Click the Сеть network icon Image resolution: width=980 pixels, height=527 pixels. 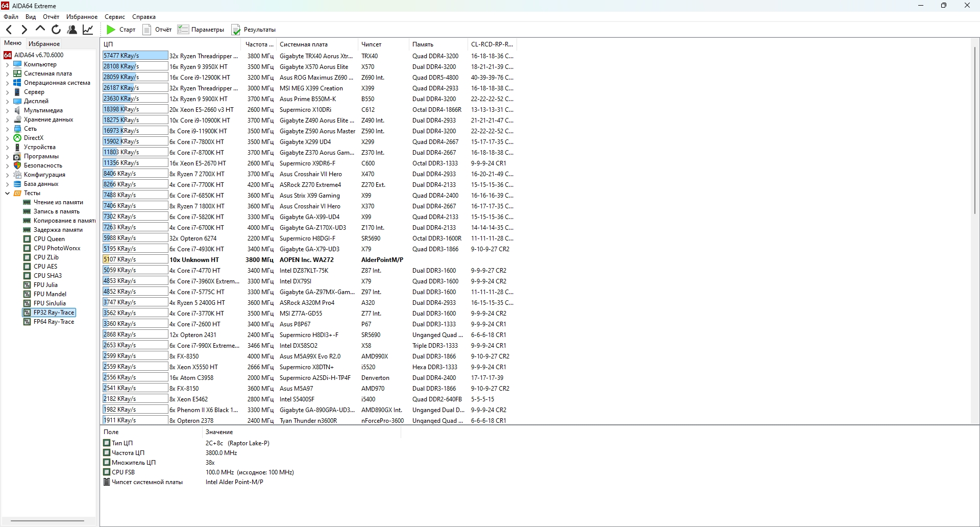coord(17,129)
